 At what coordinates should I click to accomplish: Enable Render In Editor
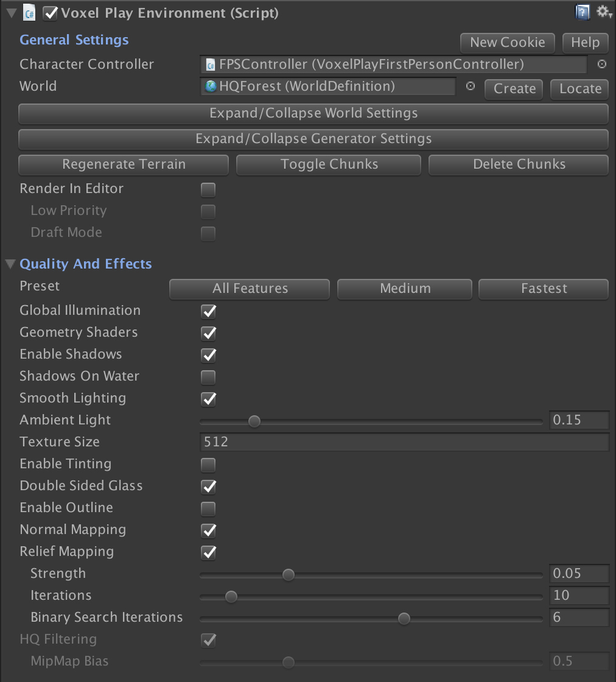coord(208,189)
